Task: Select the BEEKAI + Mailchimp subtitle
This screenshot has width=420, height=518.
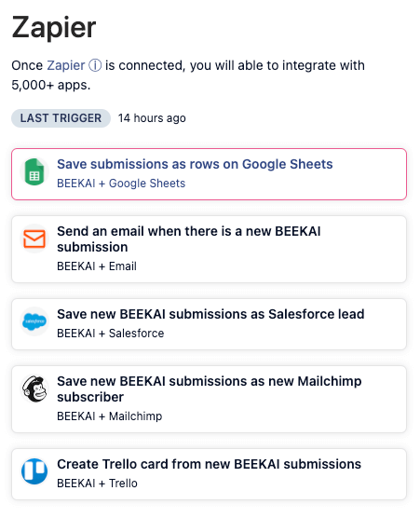Action: coord(110,416)
